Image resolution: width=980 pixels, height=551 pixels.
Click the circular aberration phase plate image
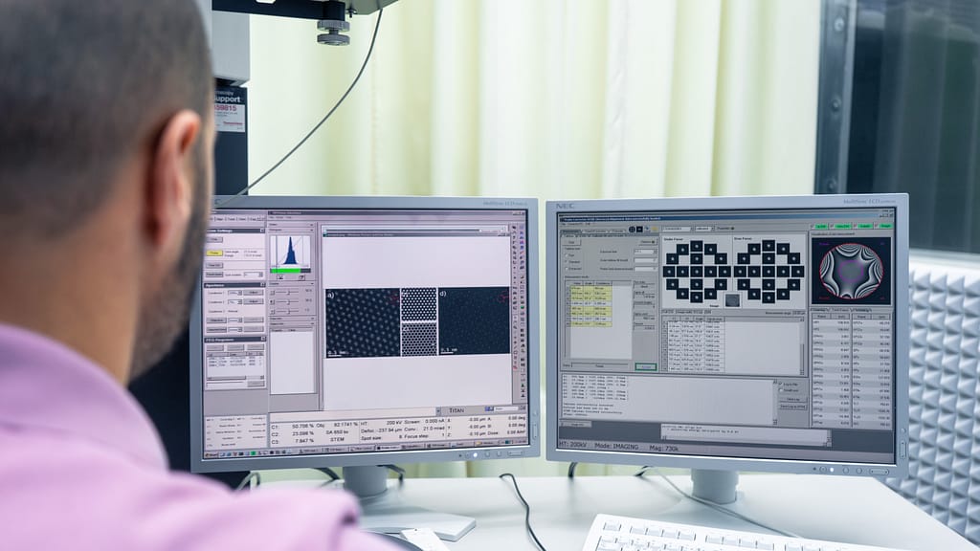point(851,271)
